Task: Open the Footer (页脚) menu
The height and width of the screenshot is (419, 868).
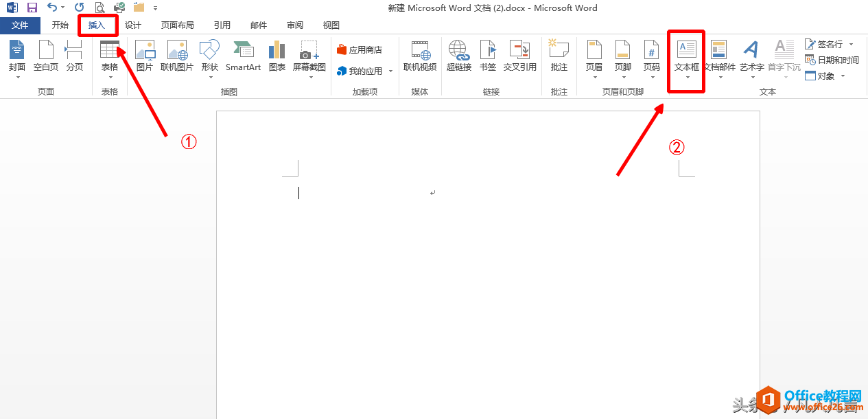Action: tap(622, 58)
